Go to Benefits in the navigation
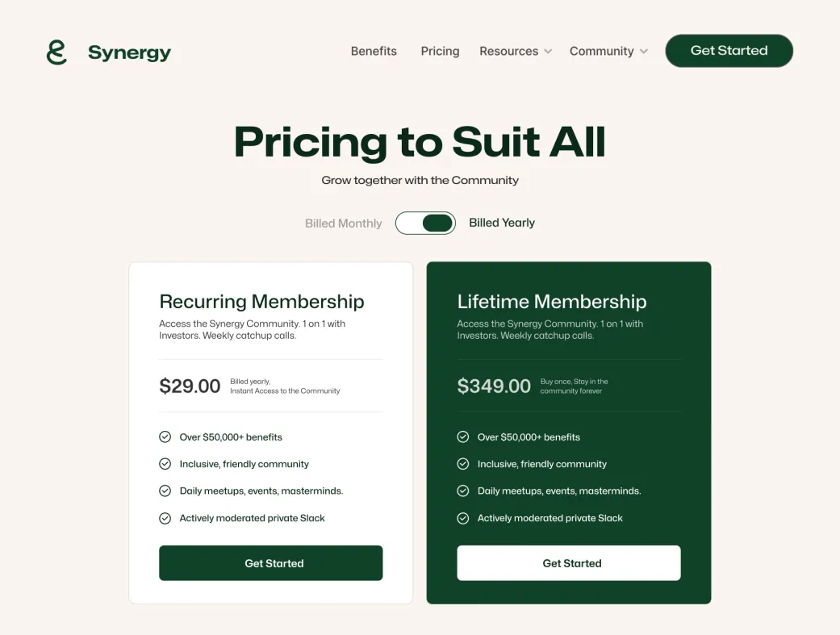840x635 pixels. (374, 51)
